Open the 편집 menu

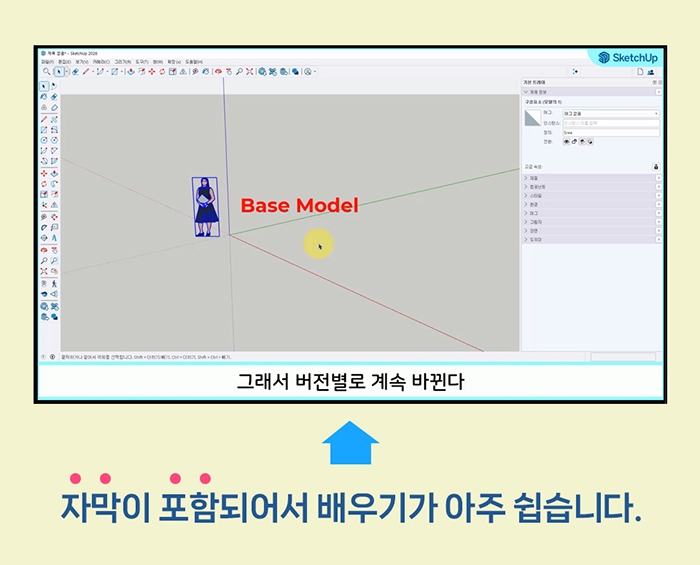[x=65, y=62]
